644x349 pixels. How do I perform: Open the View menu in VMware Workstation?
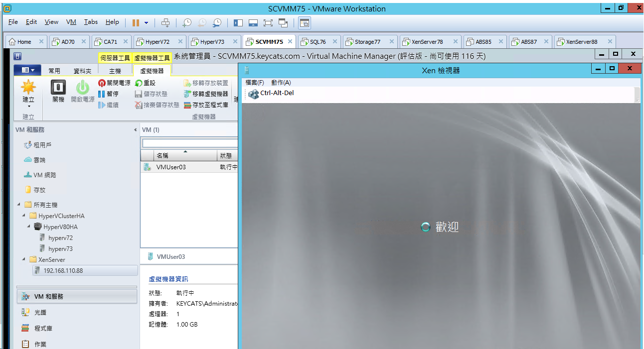[51, 22]
